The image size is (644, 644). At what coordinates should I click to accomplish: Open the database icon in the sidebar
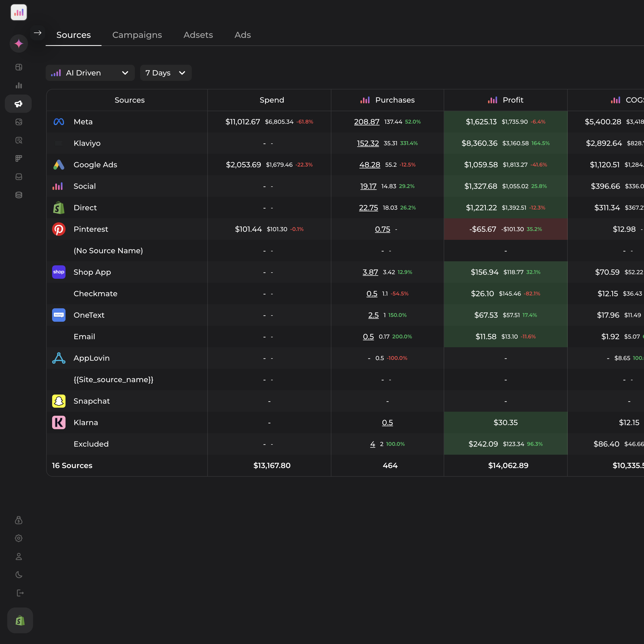(19, 195)
